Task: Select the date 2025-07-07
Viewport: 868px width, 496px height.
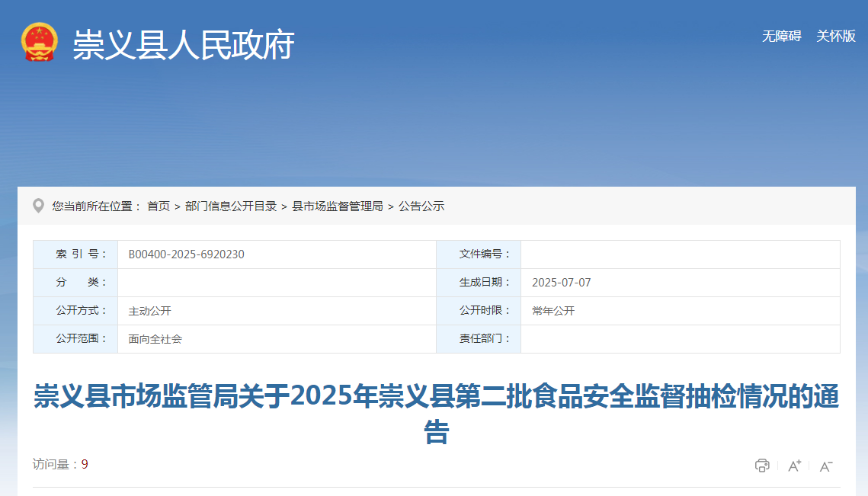Action: pyautogui.click(x=562, y=283)
